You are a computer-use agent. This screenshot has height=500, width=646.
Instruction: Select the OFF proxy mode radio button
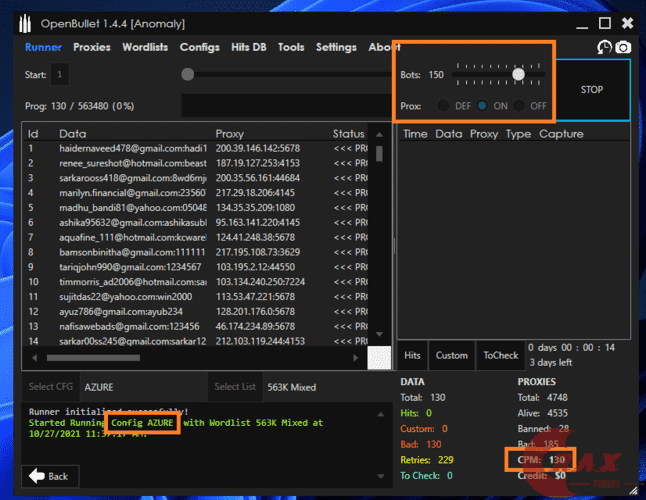click(x=519, y=105)
